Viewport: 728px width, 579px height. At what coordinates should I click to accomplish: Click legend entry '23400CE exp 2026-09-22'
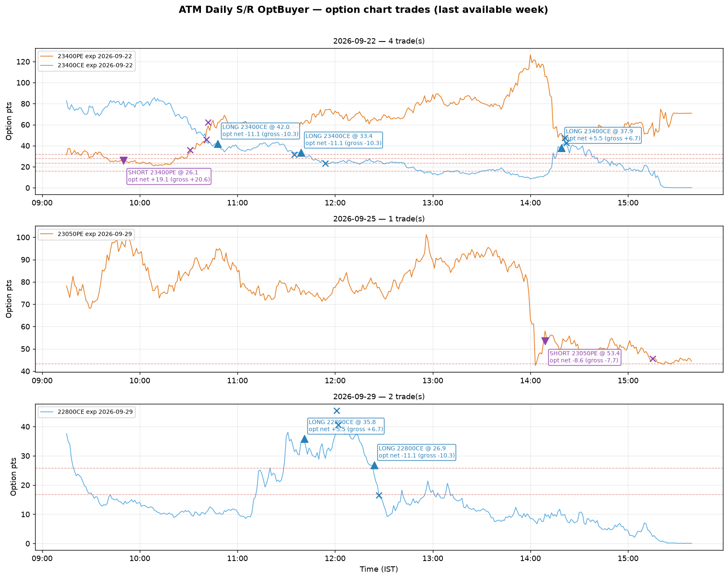click(x=87, y=65)
